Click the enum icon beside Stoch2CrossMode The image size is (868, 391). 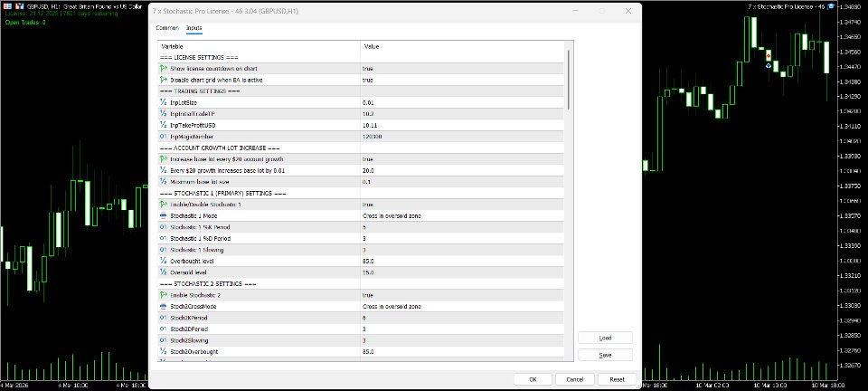[164, 306]
